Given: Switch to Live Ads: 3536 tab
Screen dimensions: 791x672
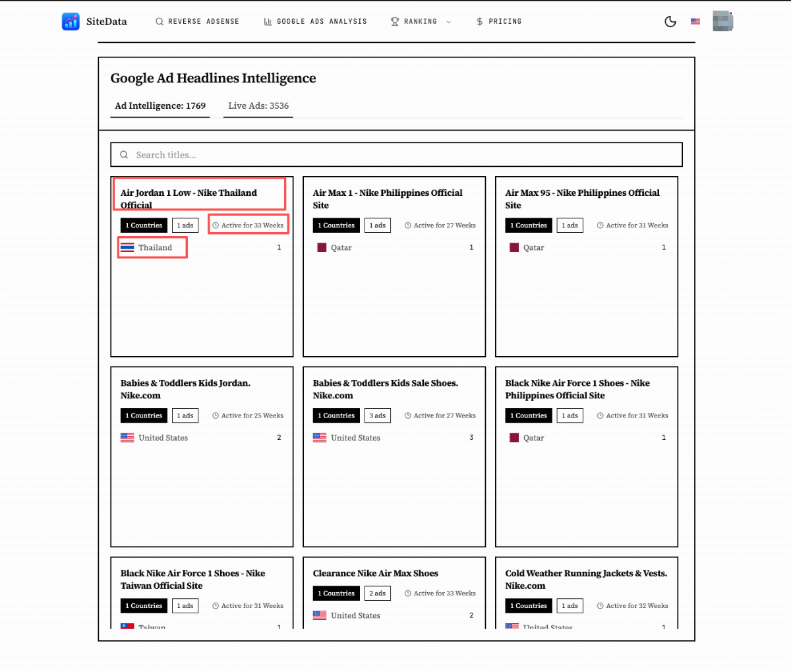Looking at the screenshot, I should click(x=258, y=106).
